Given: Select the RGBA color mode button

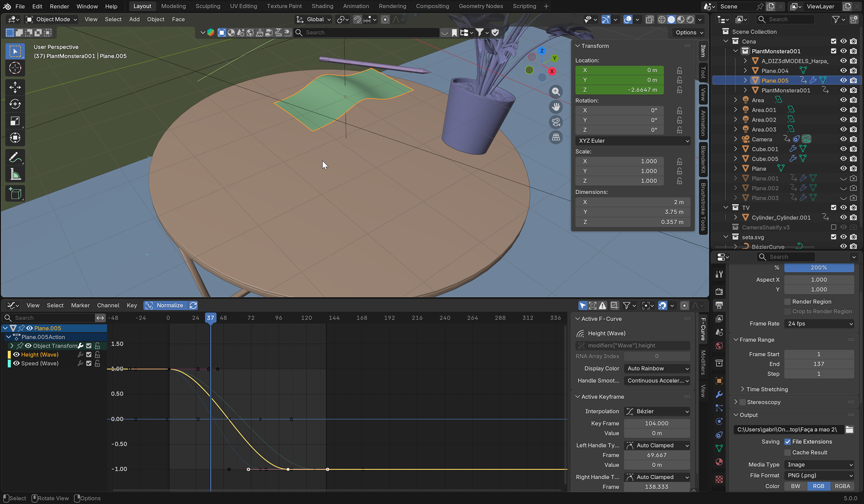Looking at the screenshot, I should coord(842,486).
